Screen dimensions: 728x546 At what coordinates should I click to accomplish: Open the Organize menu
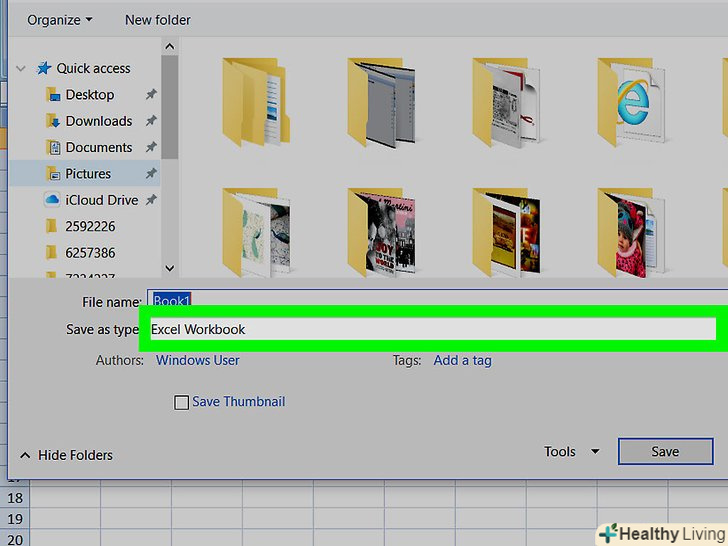(x=59, y=20)
